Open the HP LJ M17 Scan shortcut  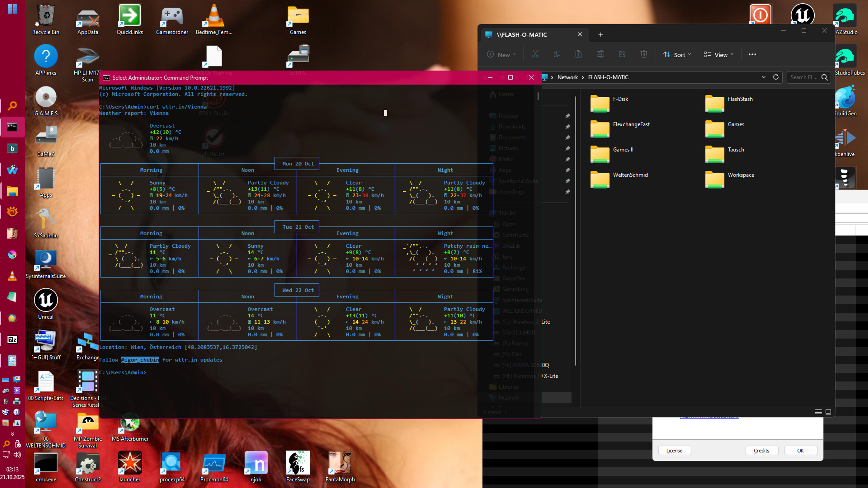tap(88, 64)
